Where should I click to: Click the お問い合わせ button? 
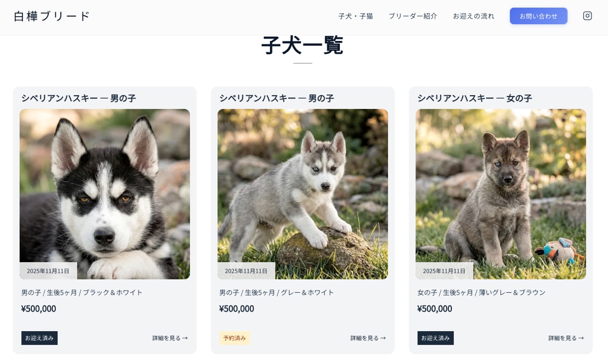pos(539,16)
